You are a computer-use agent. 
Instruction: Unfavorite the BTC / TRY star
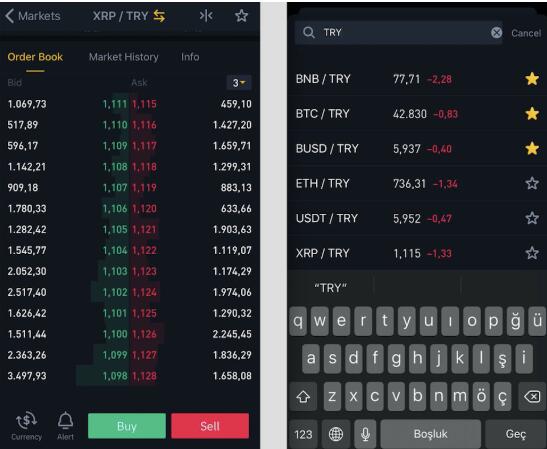532,114
